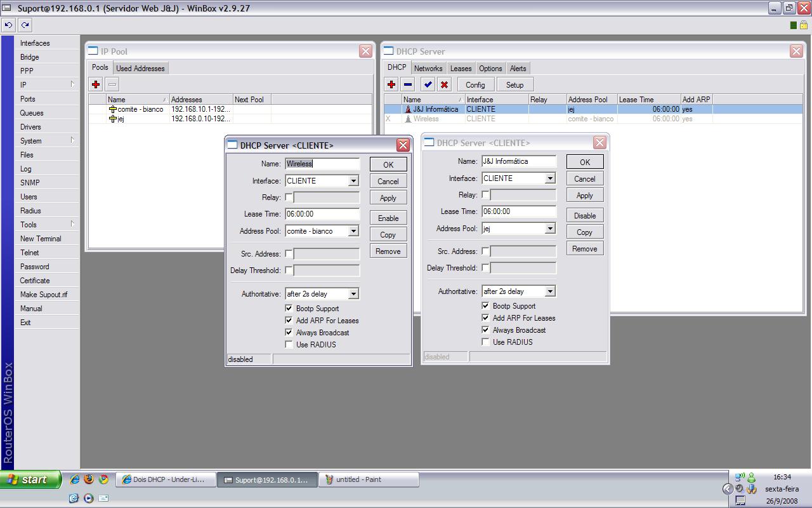Open Address Pool dropdown showing comite - bianco
Screen dimensions: 812x508
click(x=353, y=231)
